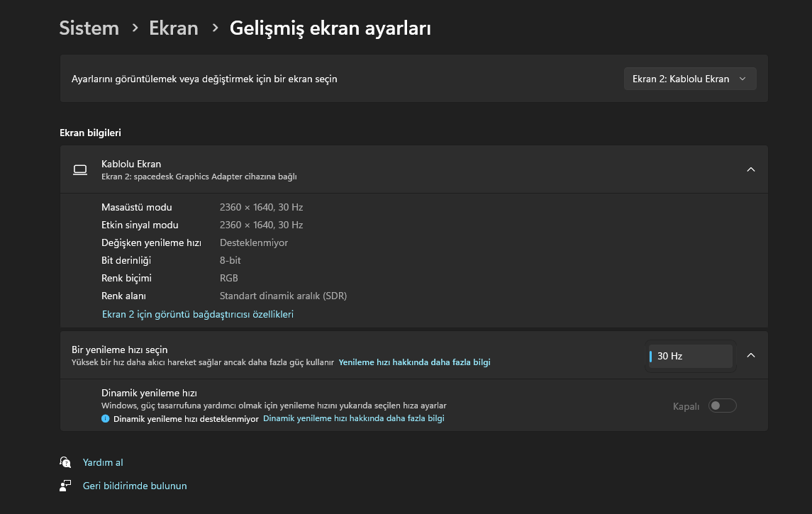The height and width of the screenshot is (514, 812).
Task: Click the chevron separator after Ekran
Action: pyautogui.click(x=216, y=28)
